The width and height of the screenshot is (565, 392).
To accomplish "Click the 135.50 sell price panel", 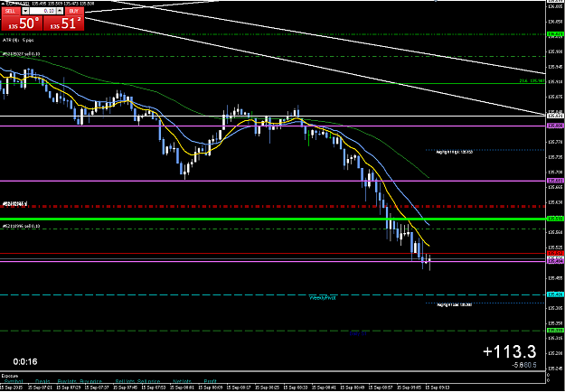I will (23, 23).
